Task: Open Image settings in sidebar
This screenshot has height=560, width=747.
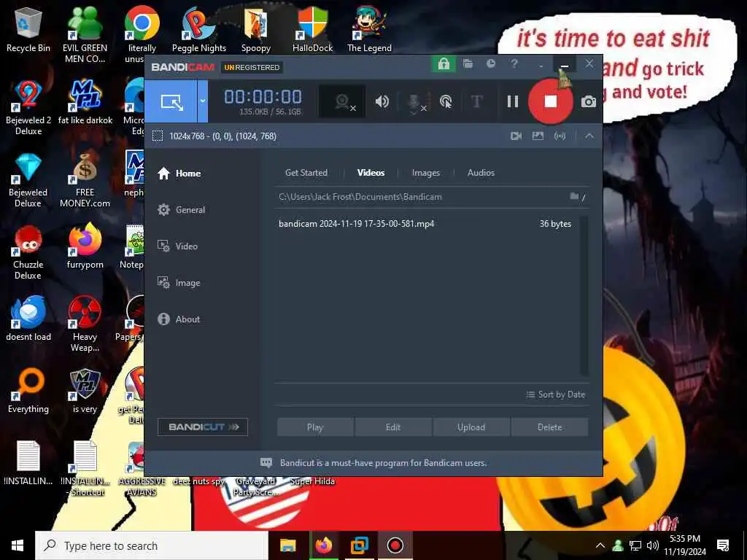Action: click(179, 283)
